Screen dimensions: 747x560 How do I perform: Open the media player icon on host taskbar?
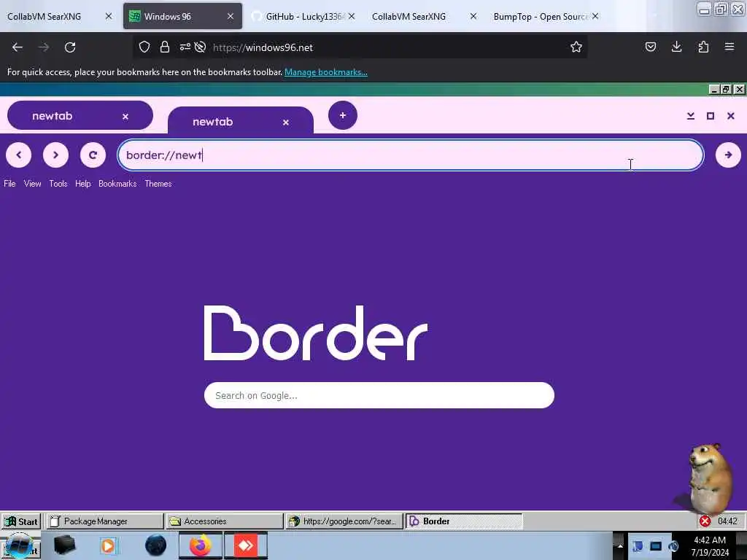108,545
